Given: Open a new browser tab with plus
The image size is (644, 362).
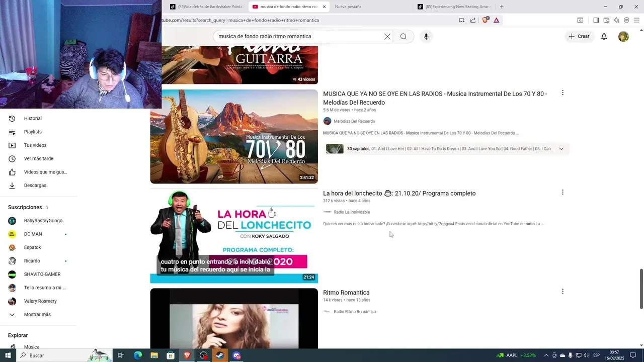Looking at the screenshot, I should tap(502, 7).
